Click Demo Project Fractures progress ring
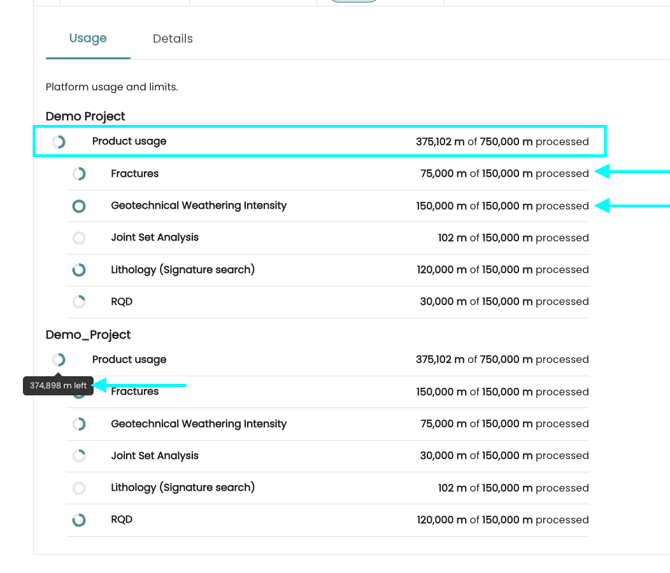 tap(79, 174)
